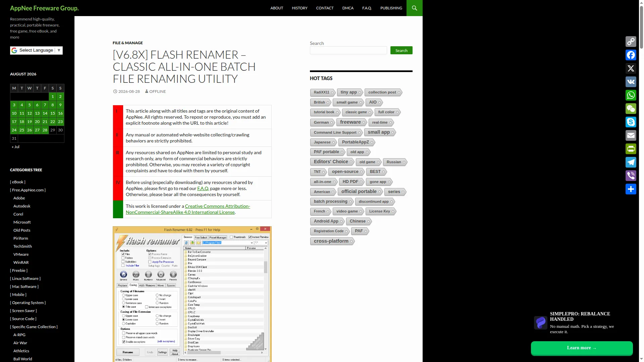This screenshot has height=362, width=644.
Task: Open the Select Language dropdown
Action: 36,50
